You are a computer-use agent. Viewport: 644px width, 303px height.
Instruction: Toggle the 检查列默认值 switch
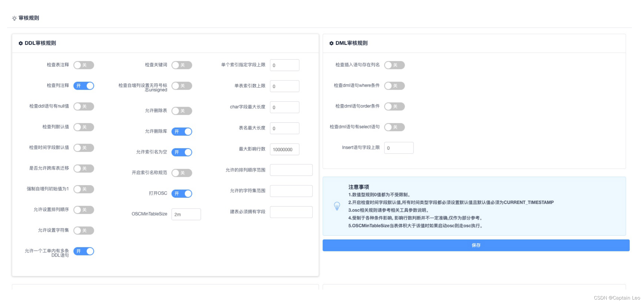click(84, 127)
